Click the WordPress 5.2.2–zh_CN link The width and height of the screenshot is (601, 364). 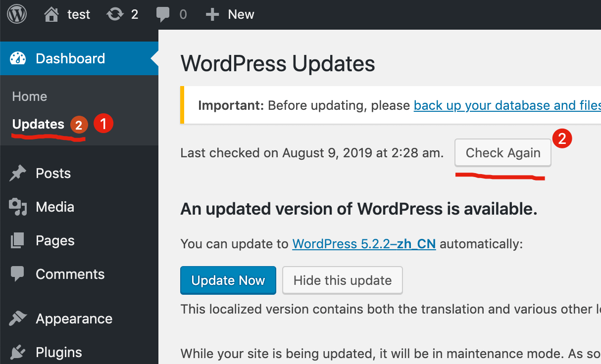coord(364,243)
